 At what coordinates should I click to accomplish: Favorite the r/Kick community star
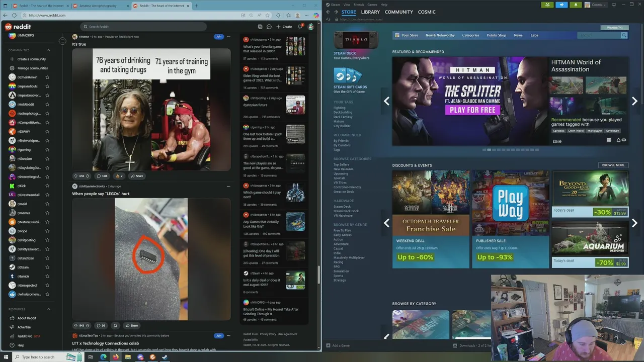click(x=47, y=186)
